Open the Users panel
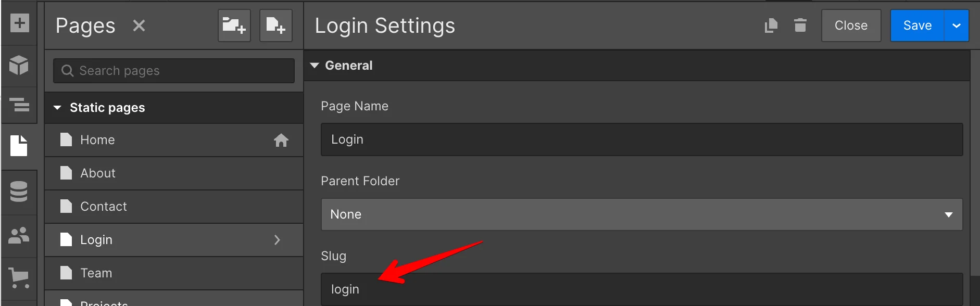The width and height of the screenshot is (980, 306). click(x=19, y=235)
